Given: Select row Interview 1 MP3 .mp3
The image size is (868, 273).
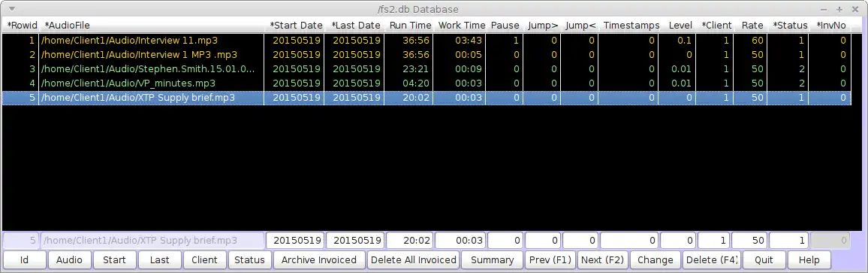Looking at the screenshot, I should pos(426,54).
